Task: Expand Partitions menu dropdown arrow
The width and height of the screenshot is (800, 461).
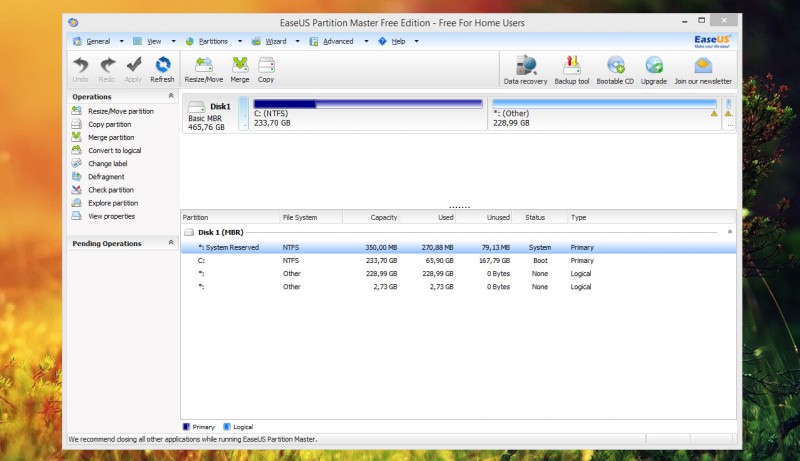Action: tap(240, 41)
